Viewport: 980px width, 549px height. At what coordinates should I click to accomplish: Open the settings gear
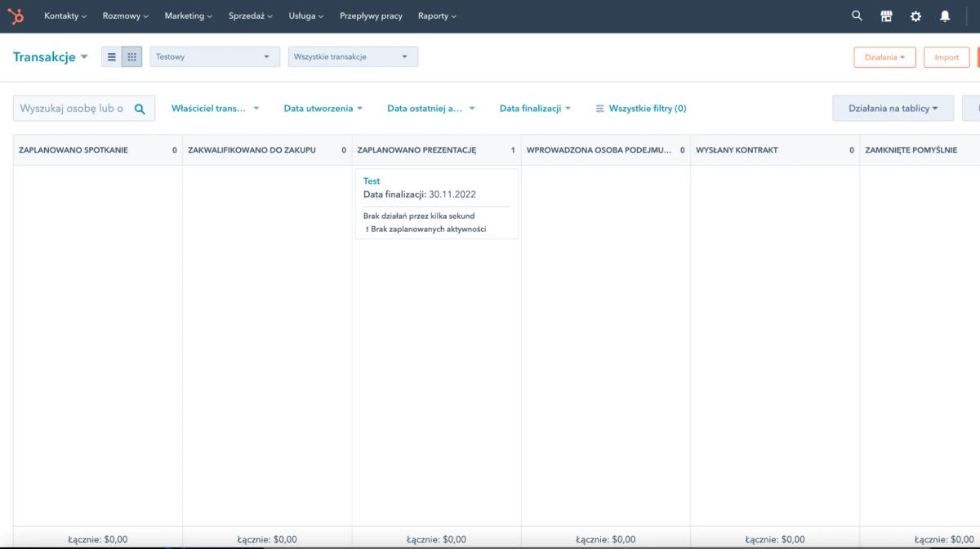[915, 16]
